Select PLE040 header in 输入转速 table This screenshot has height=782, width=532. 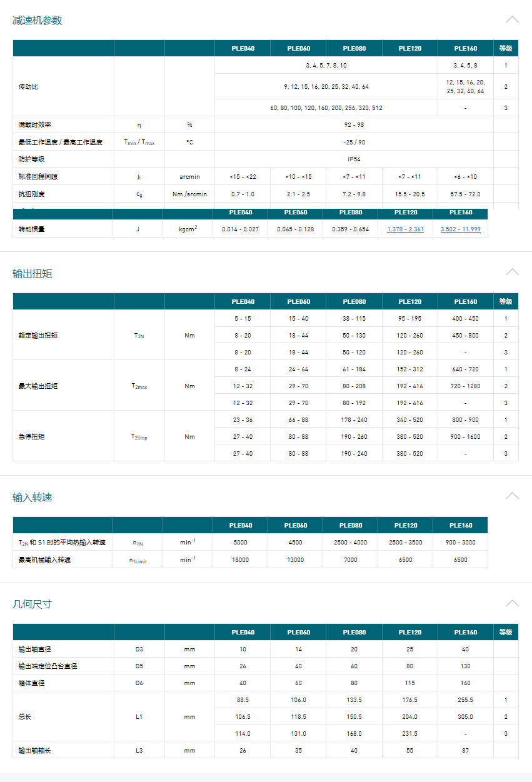[241, 526]
